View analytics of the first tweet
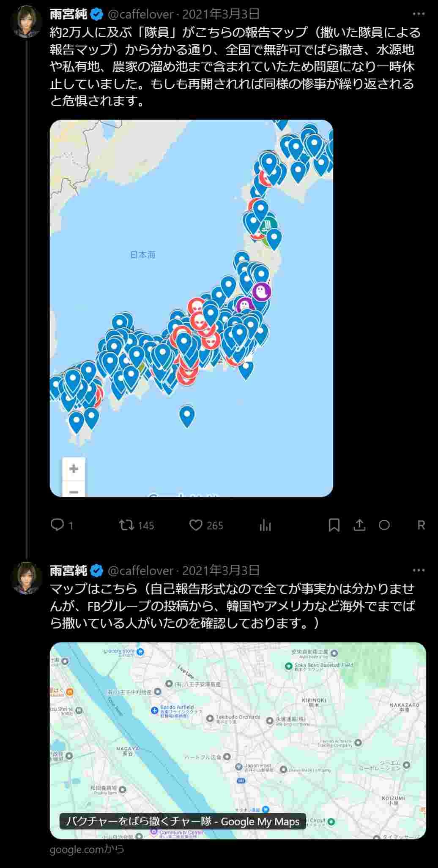This screenshot has width=438, height=868. point(265,525)
